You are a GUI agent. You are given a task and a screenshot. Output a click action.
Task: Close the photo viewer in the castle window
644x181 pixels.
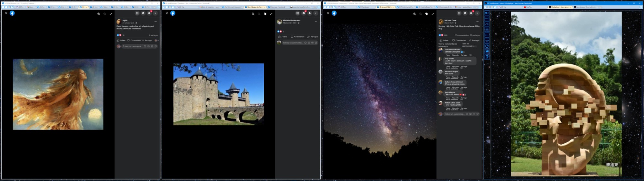pyautogui.click(x=166, y=13)
